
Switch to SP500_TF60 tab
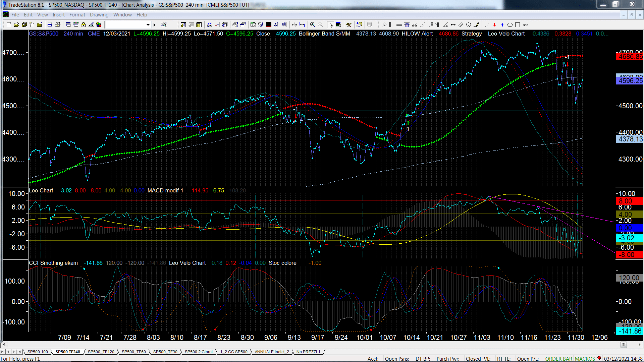click(133, 352)
